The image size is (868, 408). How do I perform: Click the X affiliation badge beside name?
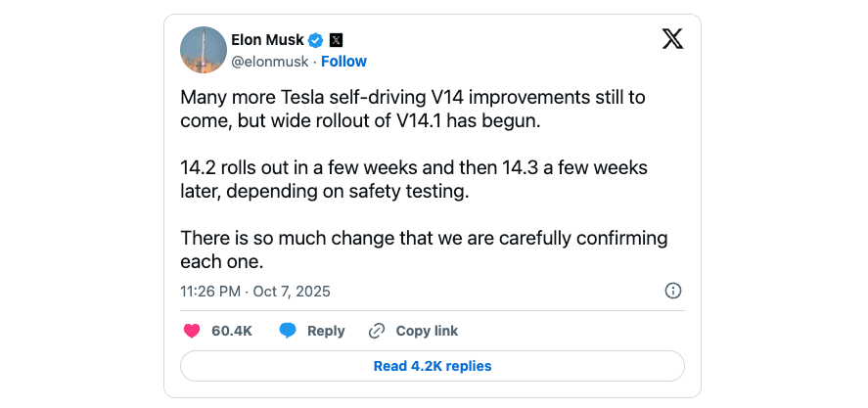tap(337, 40)
